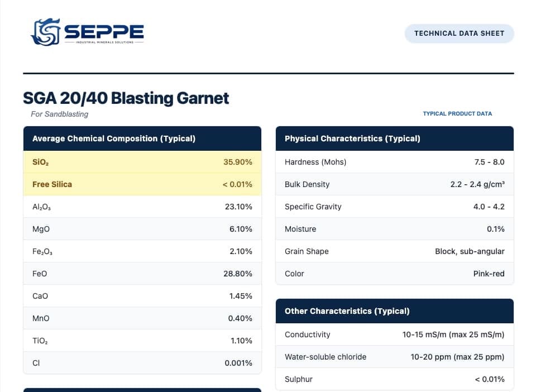Click the Grain Shape label
Image resolution: width=536 pixels, height=392 pixels.
tap(307, 251)
